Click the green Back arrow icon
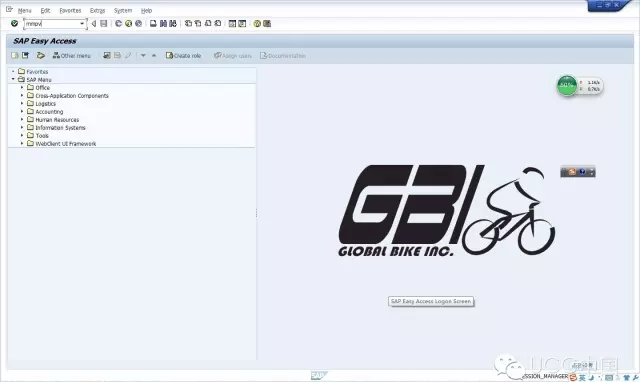The image size is (640, 382). [x=118, y=23]
